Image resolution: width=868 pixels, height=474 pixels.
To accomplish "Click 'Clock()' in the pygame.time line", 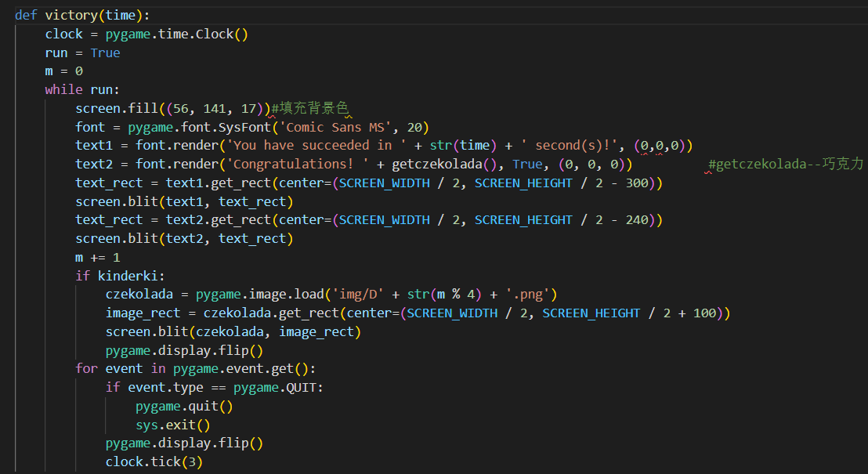I will (x=222, y=34).
